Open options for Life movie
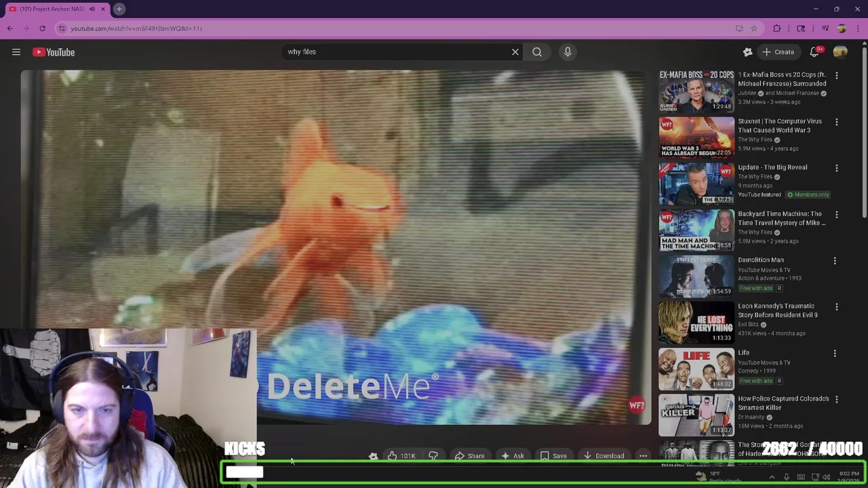 (836, 354)
